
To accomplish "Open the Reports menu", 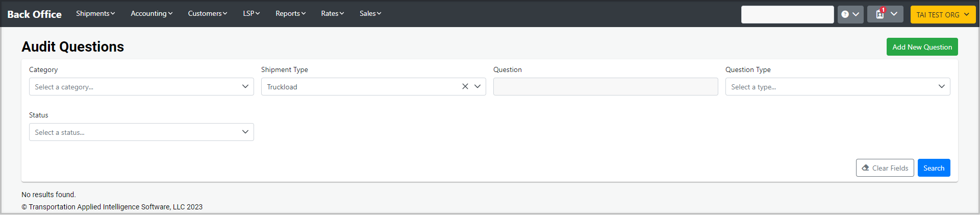I will [x=290, y=13].
